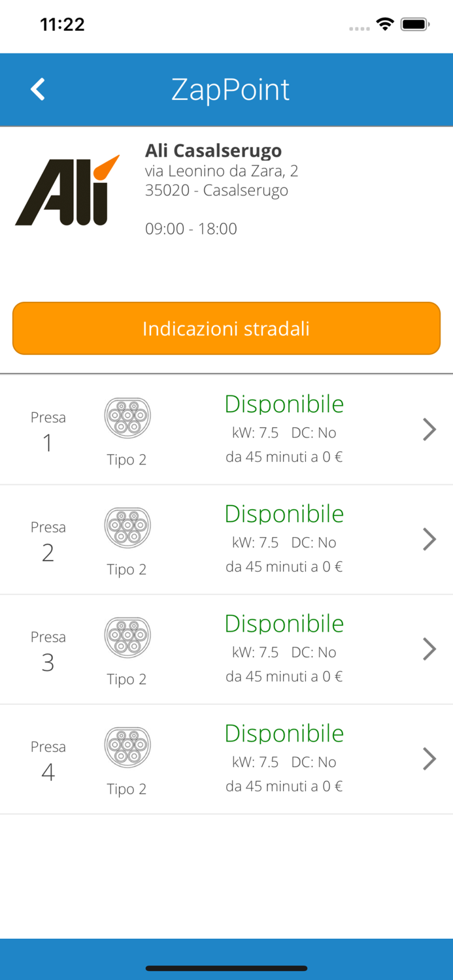Screen dimensions: 453x980
Task: Tap the home indicator bar at the bottom
Action: pos(226,969)
